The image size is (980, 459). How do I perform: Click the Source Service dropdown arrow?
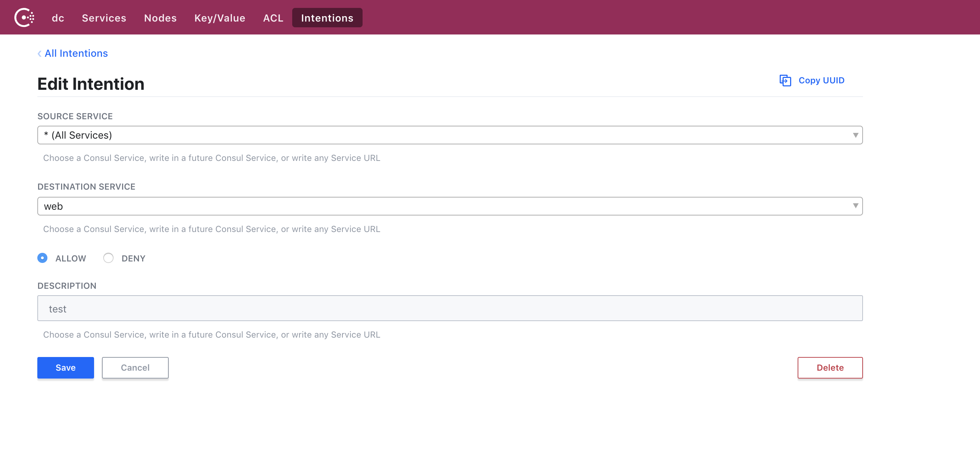coord(855,135)
